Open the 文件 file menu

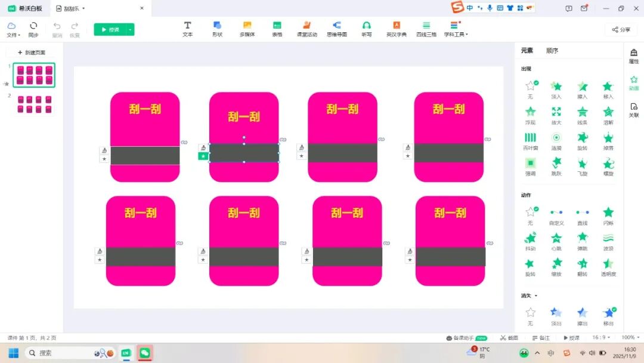[x=13, y=29]
